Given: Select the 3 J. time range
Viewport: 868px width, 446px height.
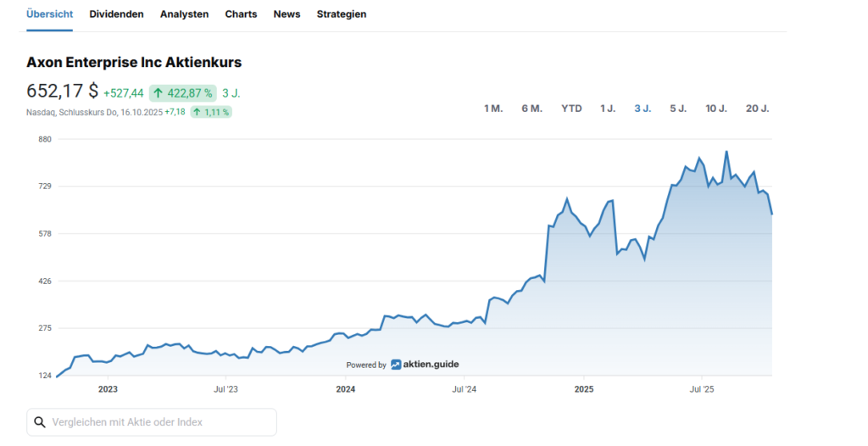Looking at the screenshot, I should click(643, 109).
